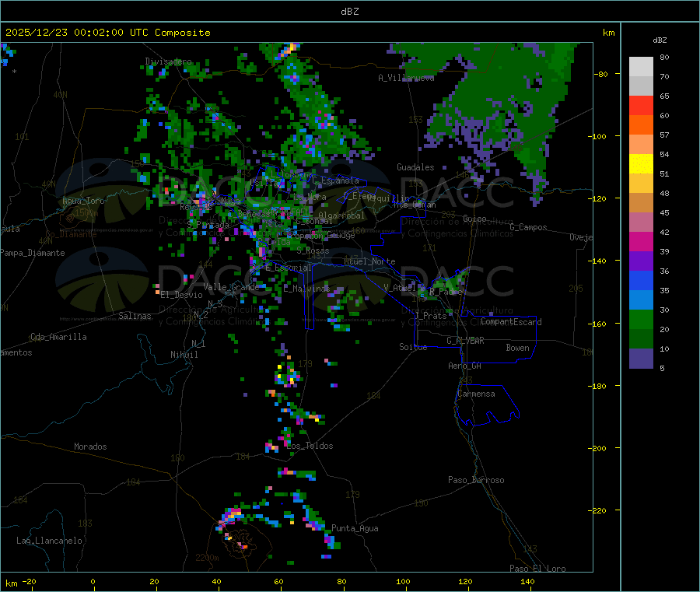Click the 100 km tick on the bottom axis
This screenshot has width=700, height=592.
pyautogui.click(x=403, y=581)
